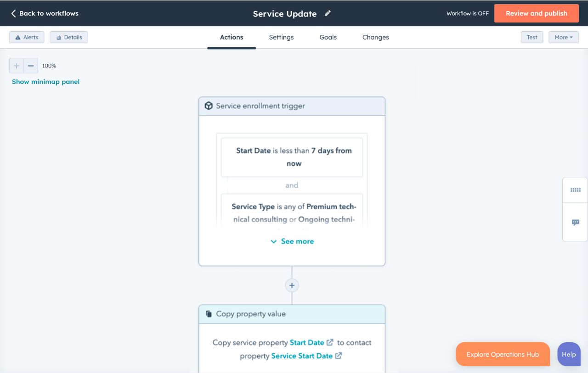Click the cube icon on Service enrollment trigger
The width and height of the screenshot is (588, 373).
(x=209, y=106)
